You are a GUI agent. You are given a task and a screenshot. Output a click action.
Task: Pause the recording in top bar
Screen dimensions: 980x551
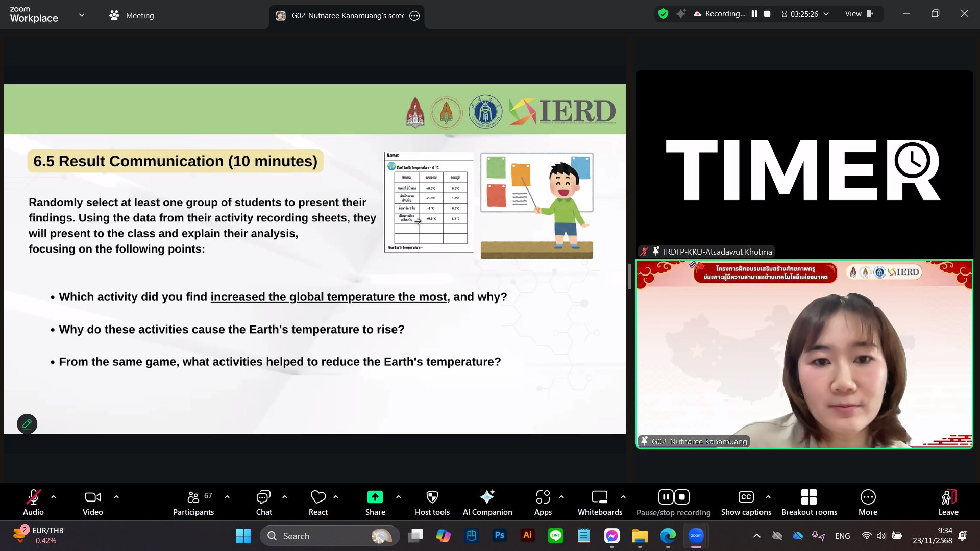pos(754,14)
